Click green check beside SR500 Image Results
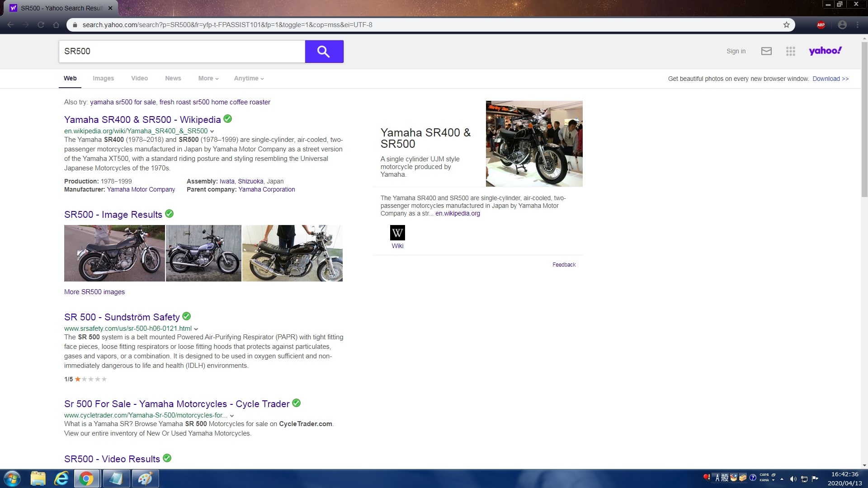 (170, 214)
